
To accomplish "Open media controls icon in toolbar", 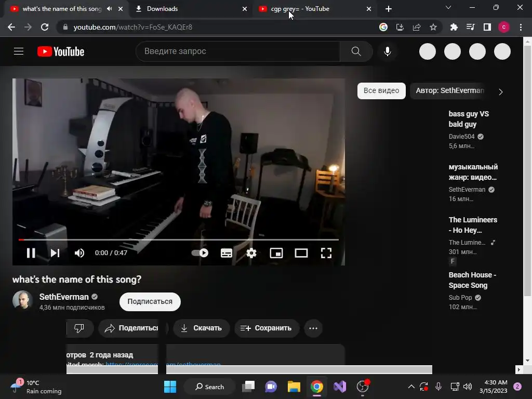I will [x=471, y=27].
